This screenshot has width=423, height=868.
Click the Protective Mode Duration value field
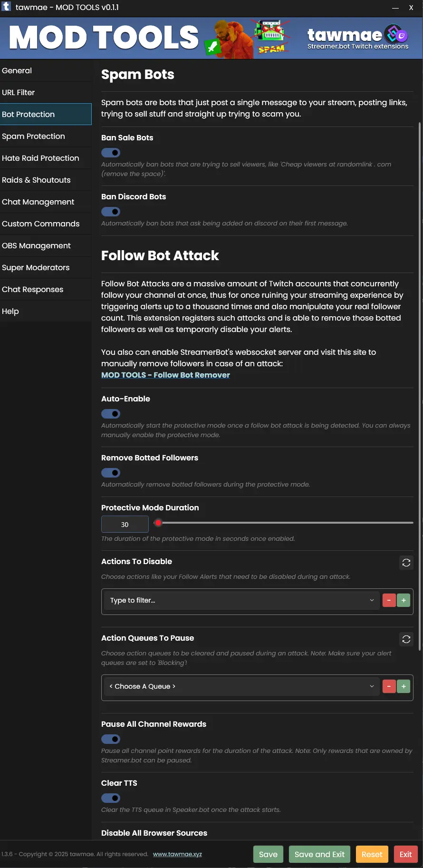click(x=125, y=524)
